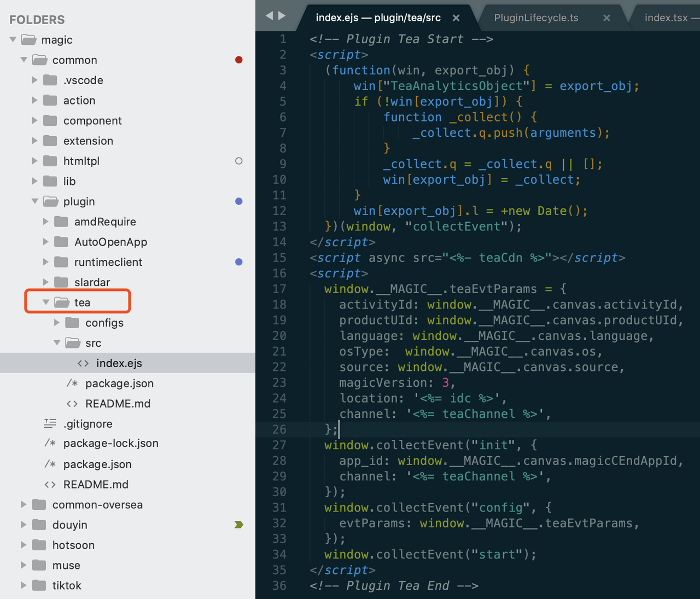Click the back navigation arrow in tab bar
This screenshot has width=700, height=599.
269,16
